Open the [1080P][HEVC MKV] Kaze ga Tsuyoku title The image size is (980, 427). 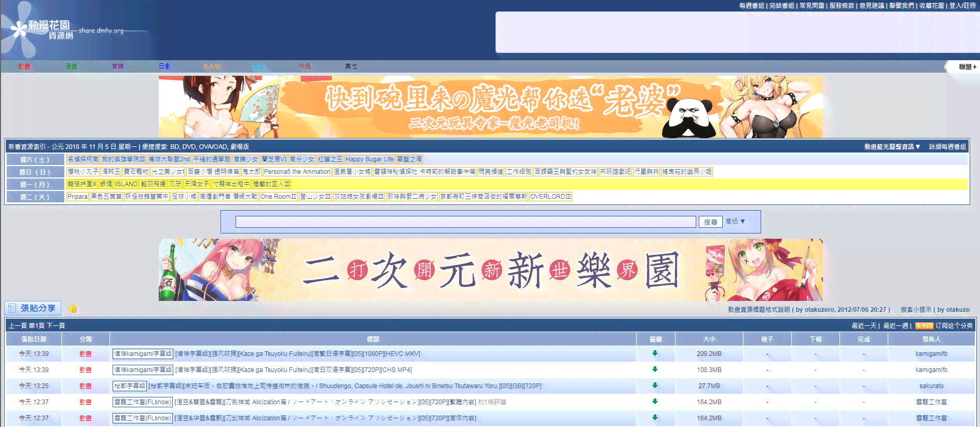(298, 354)
